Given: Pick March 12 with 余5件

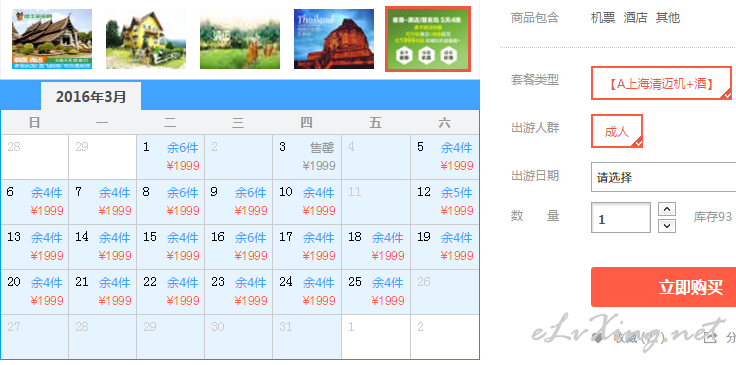Looking at the screenshot, I should pos(445,202).
